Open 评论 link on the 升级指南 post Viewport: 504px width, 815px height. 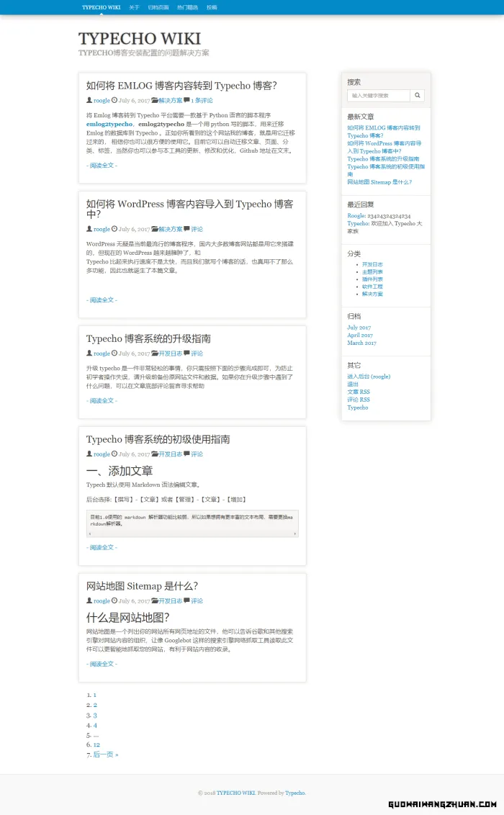click(197, 354)
